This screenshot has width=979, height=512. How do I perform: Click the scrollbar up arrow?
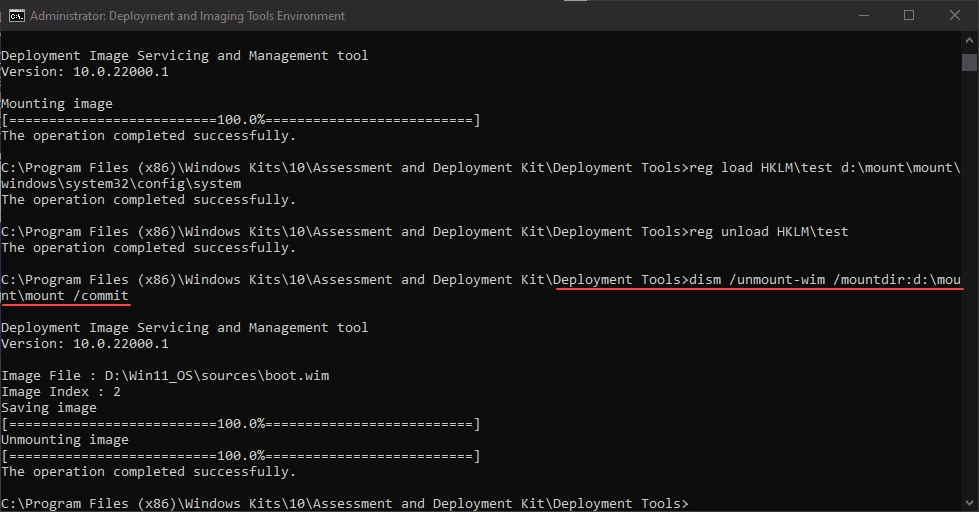[969, 41]
